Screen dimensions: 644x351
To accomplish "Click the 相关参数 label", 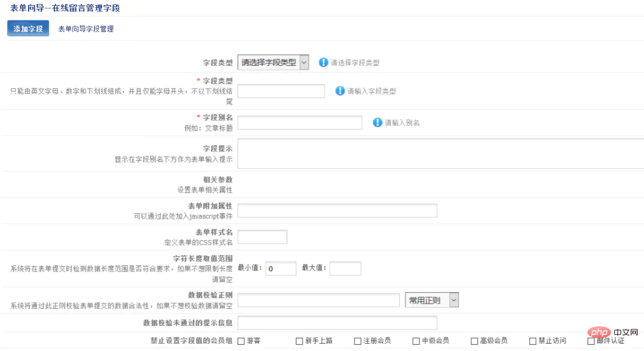I will pos(218,180).
